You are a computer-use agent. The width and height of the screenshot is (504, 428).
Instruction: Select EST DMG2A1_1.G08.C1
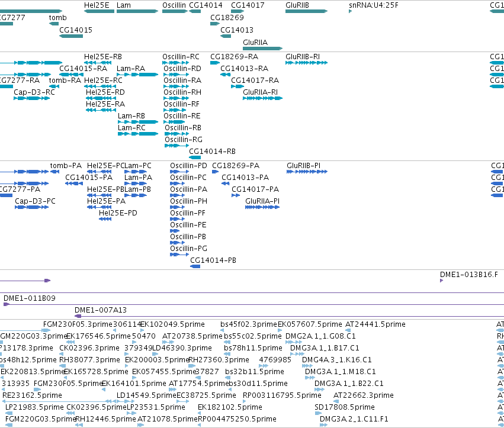tap(294, 342)
